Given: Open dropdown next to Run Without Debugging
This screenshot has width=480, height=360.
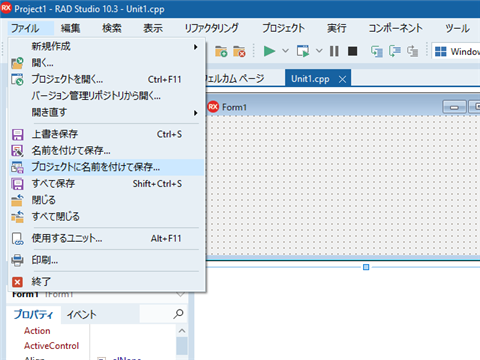Looking at the screenshot, I should (x=319, y=51).
